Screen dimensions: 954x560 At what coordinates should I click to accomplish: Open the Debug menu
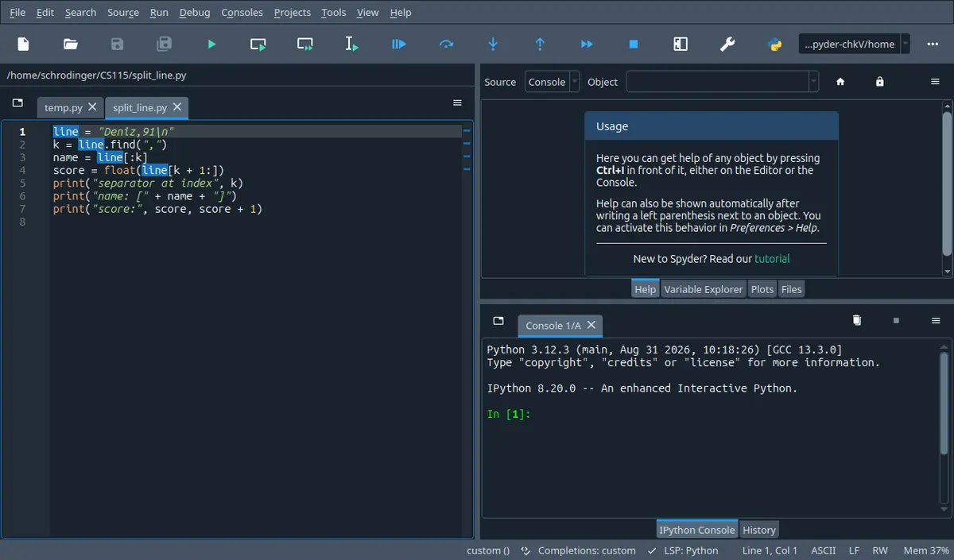pyautogui.click(x=195, y=13)
